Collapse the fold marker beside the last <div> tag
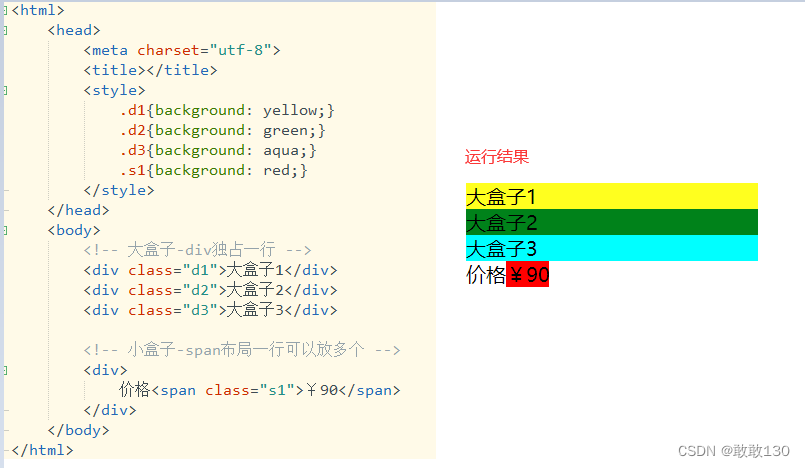This screenshot has width=805, height=468. click(5, 370)
